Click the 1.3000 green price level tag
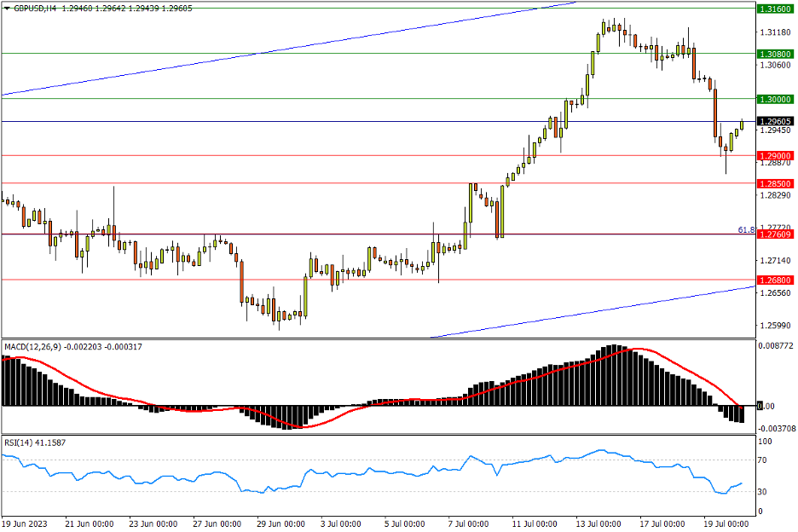The width and height of the screenshot is (798, 532). point(774,99)
